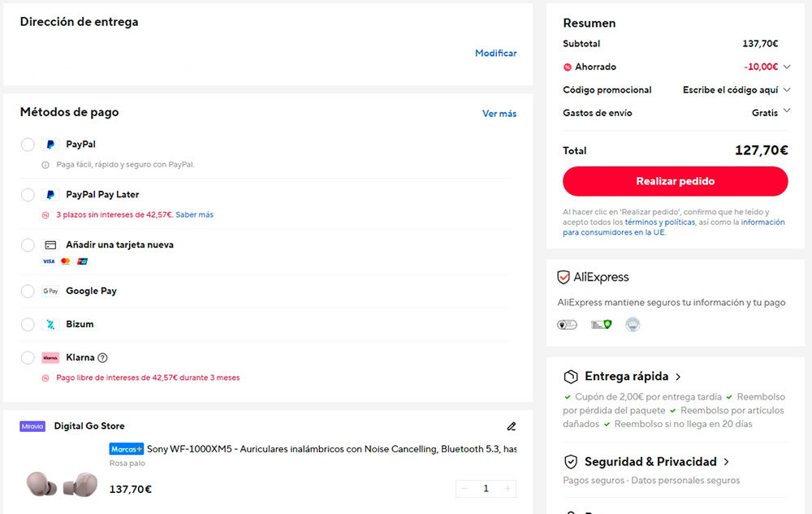Click the Visa card logo
The height and width of the screenshot is (514, 812).
coord(49,261)
